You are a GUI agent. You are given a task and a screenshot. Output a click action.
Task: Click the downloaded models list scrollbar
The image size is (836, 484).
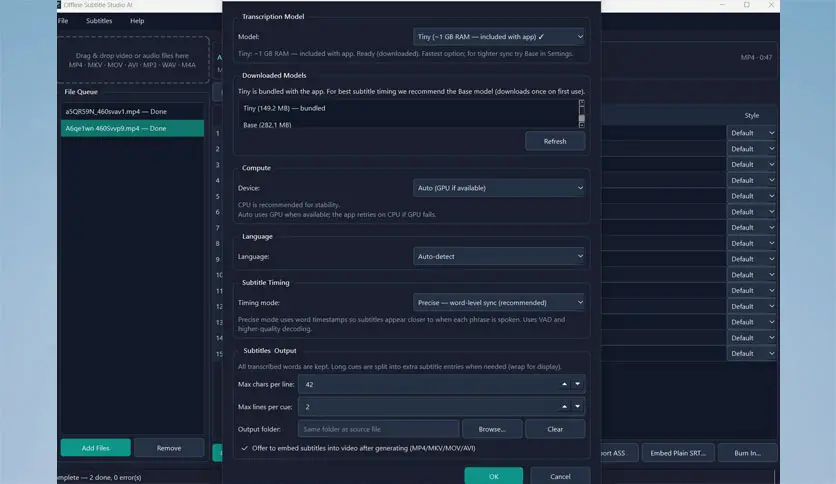coord(582,114)
